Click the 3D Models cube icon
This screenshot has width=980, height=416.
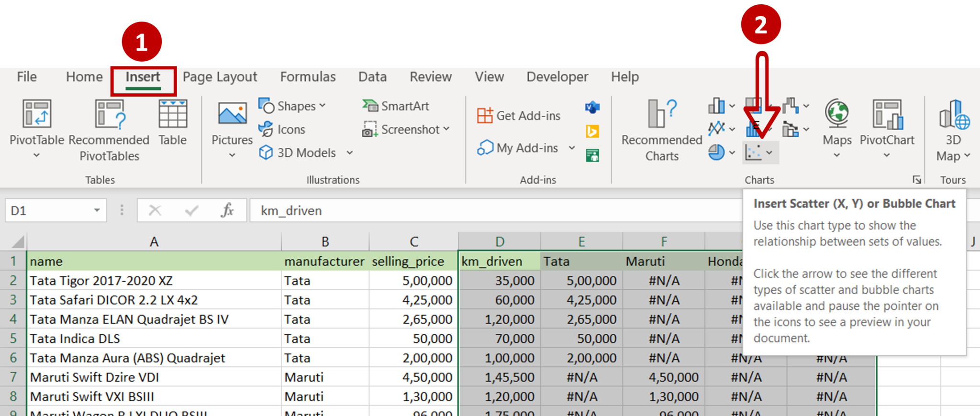pyautogui.click(x=266, y=153)
